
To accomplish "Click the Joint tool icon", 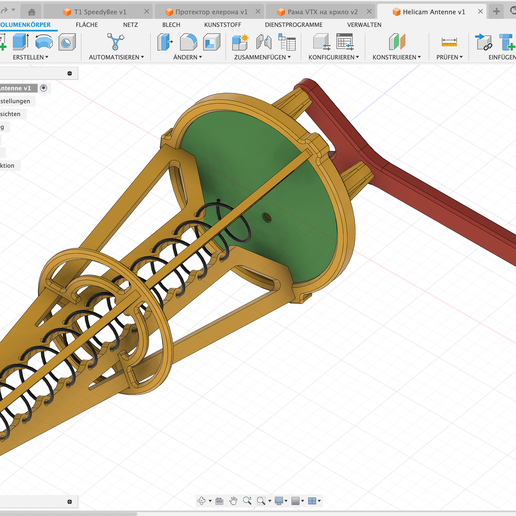I will 264,42.
